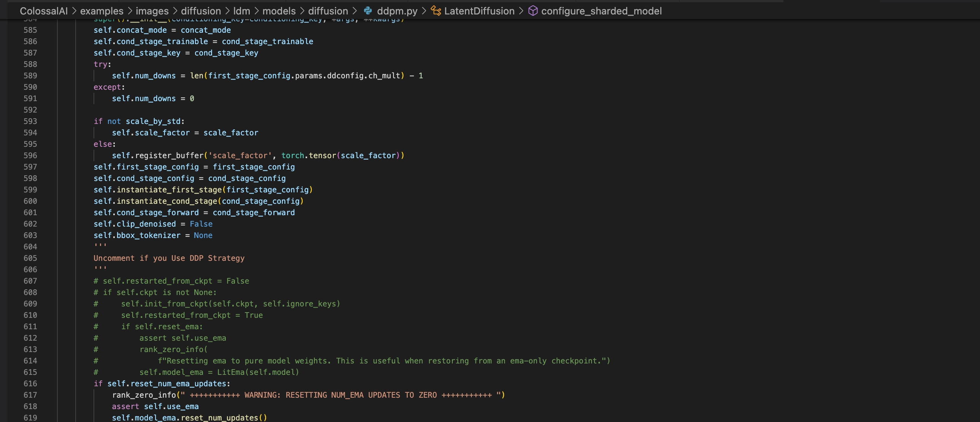Image resolution: width=980 pixels, height=422 pixels.
Task: Open the LatentDiffusion breadcrumb symbol list
Action: tap(479, 11)
